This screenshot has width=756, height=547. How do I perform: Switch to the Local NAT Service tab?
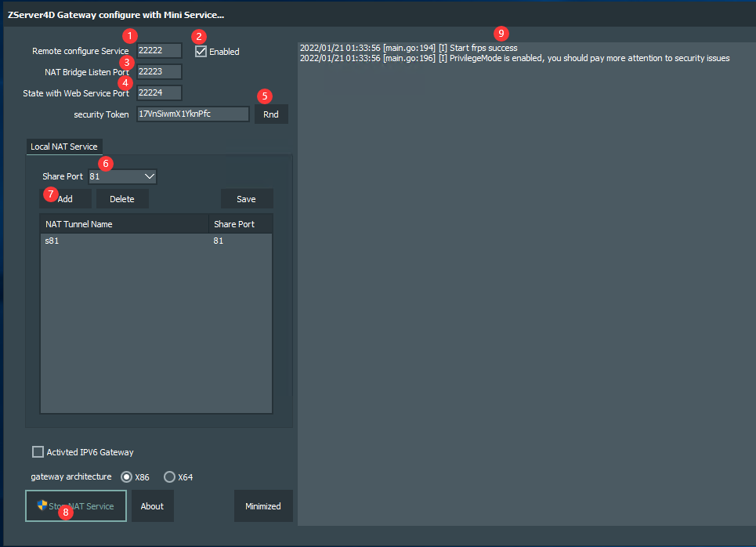(x=64, y=147)
